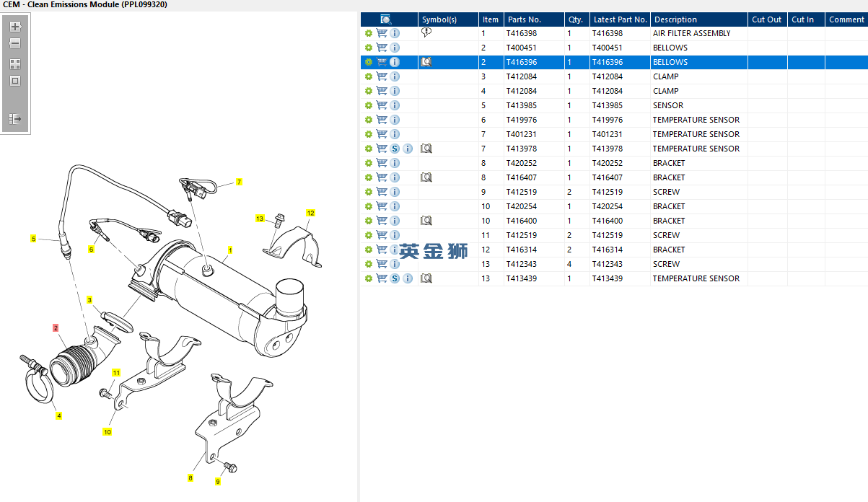Viewport: 868px width, 502px height.
Task: Click the S supersession icon for T413978
Action: pyautogui.click(x=395, y=149)
